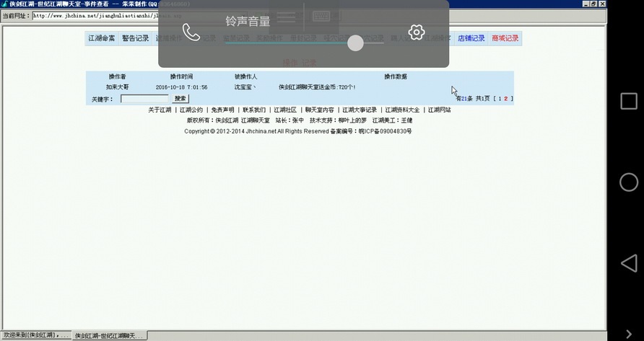Click the Jhchina.net copyright line
The image size is (644, 341).
[x=298, y=131]
